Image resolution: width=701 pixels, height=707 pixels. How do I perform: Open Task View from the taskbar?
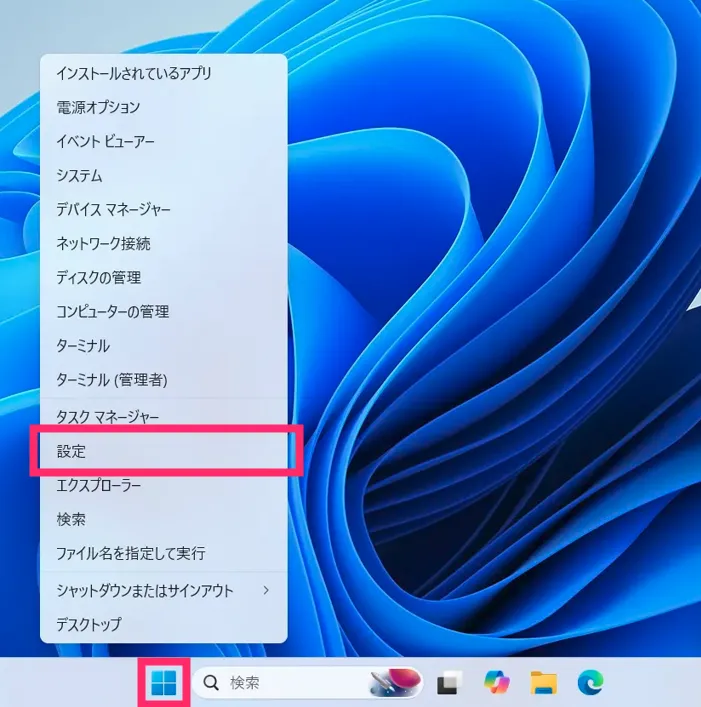coord(447,683)
